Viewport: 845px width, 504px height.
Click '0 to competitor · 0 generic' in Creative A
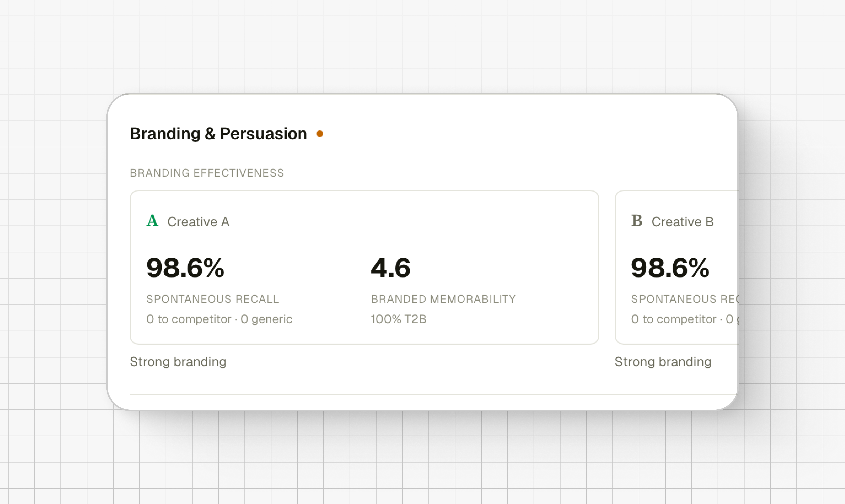click(219, 319)
